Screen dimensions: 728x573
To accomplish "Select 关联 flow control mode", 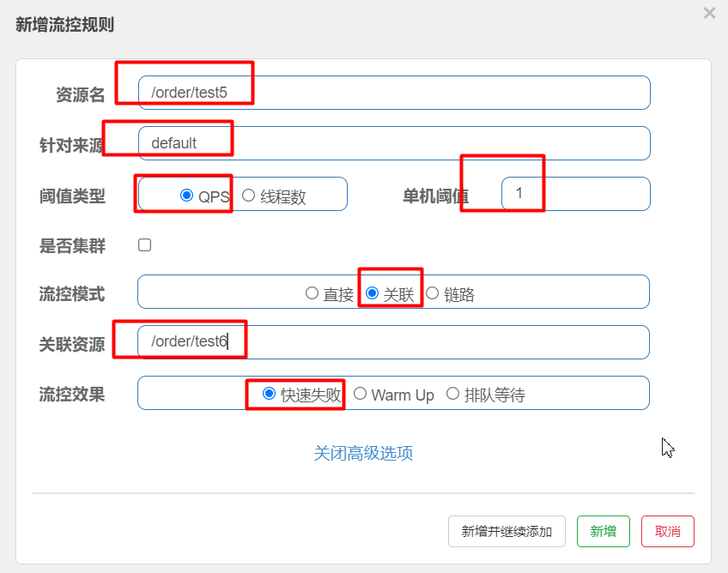I will click(373, 293).
